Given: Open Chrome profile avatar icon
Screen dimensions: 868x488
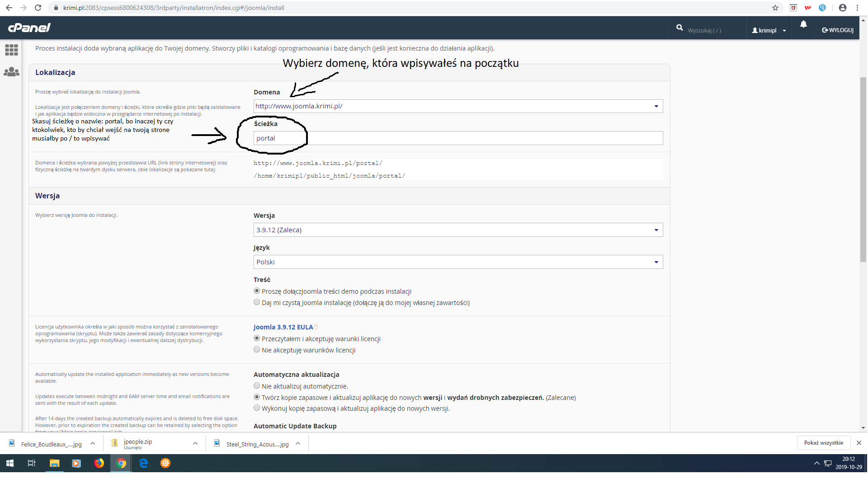Looking at the screenshot, I should click(843, 8).
